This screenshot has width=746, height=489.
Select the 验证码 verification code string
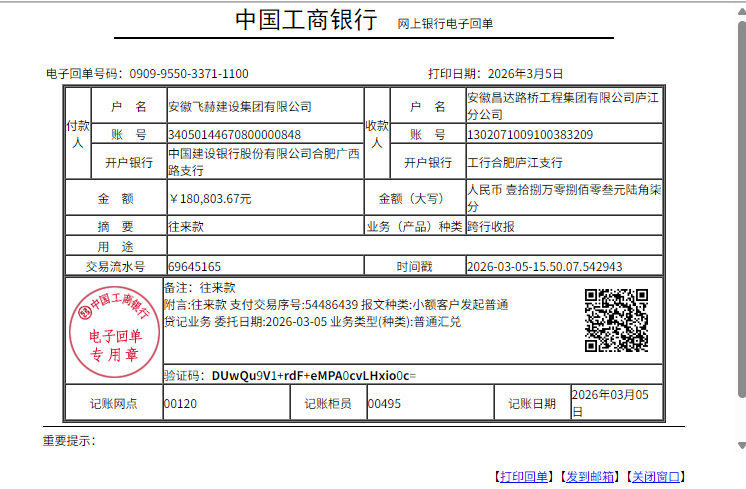[313, 376]
